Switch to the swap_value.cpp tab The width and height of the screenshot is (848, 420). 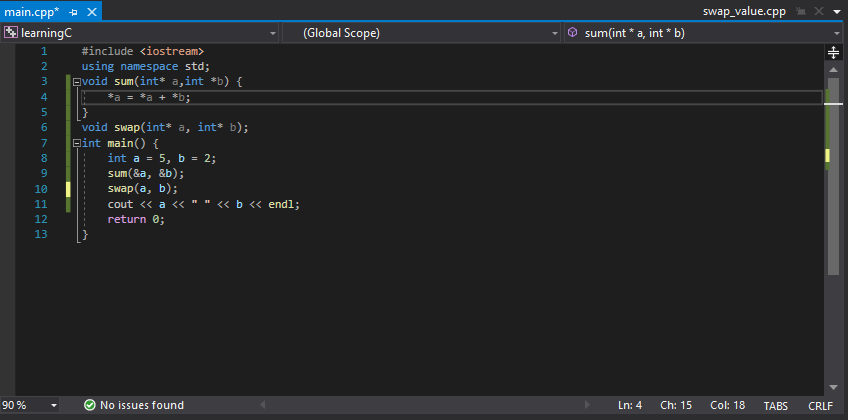[746, 11]
